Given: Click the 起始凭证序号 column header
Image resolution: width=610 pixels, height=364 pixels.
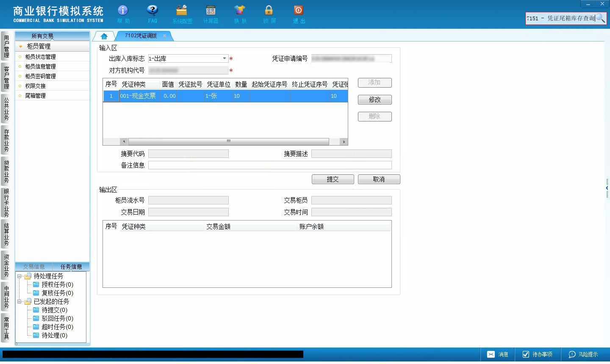Looking at the screenshot, I should [269, 84].
